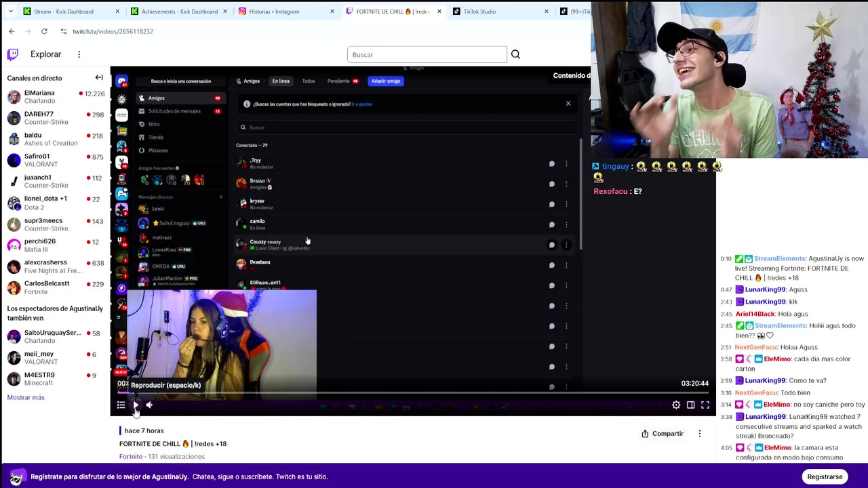
Task: Open video player settings gear
Action: coord(676,405)
